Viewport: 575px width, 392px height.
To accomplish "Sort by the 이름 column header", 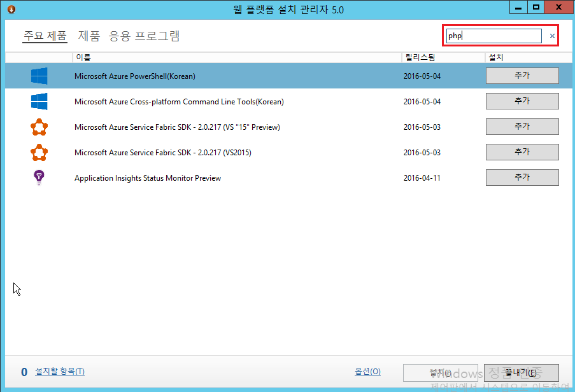I will 237,57.
